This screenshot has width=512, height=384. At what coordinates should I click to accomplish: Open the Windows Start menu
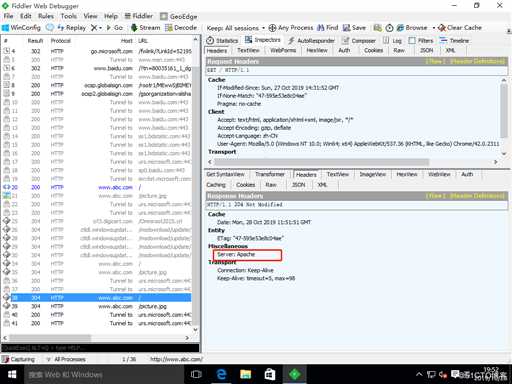click(x=12, y=374)
